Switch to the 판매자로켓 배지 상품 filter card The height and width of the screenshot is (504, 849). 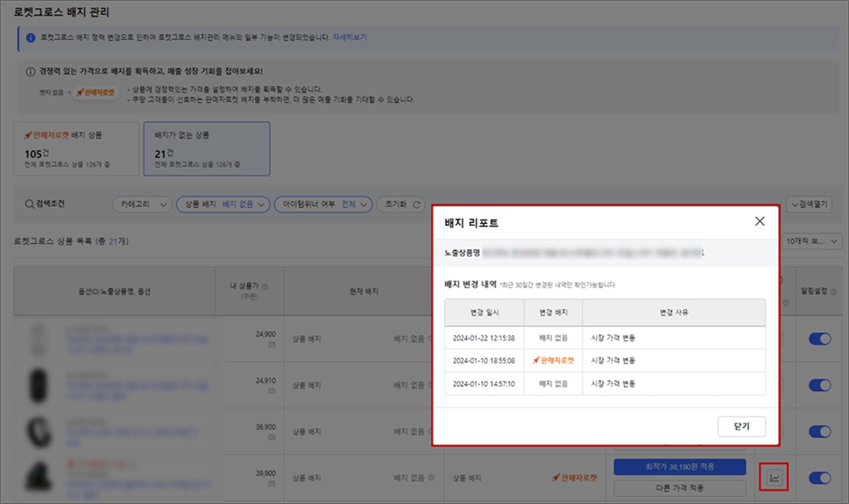pos(76,149)
